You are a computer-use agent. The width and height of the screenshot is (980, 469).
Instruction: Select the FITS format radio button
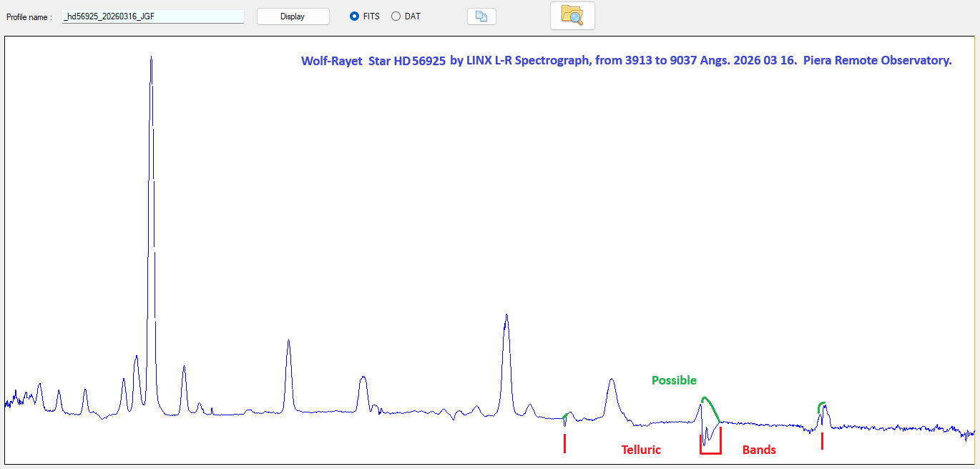click(354, 16)
